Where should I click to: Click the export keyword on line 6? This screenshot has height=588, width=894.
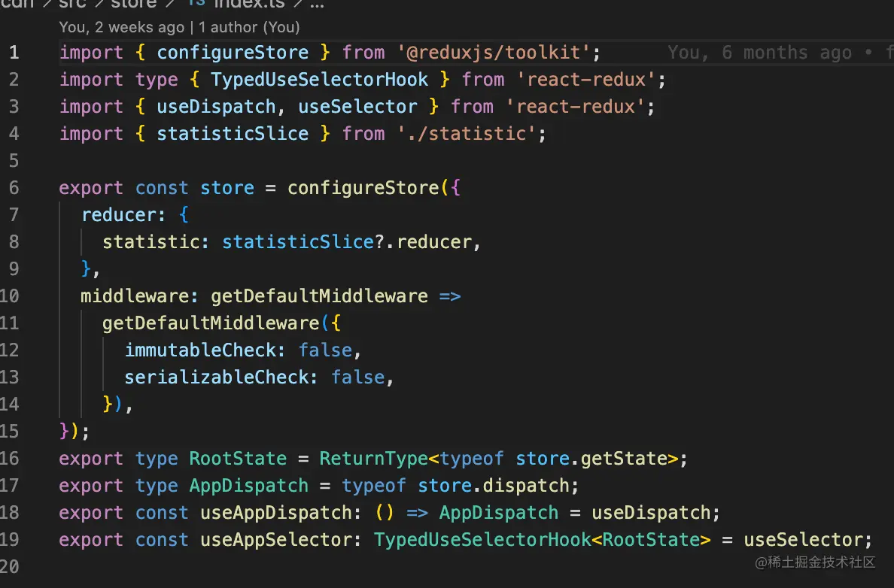(x=91, y=187)
